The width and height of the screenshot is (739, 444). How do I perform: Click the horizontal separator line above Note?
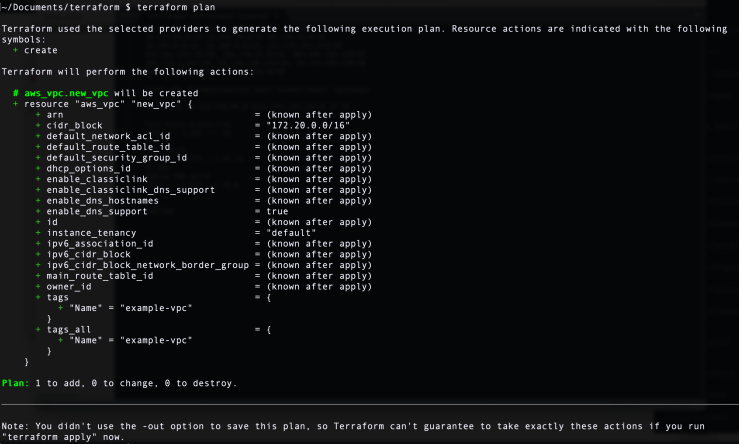click(x=370, y=404)
